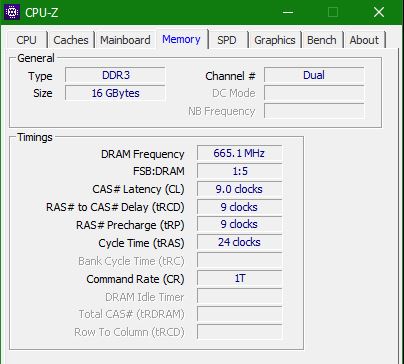This screenshot has width=404, height=364.
Task: Select the Memory tab
Action: (181, 39)
